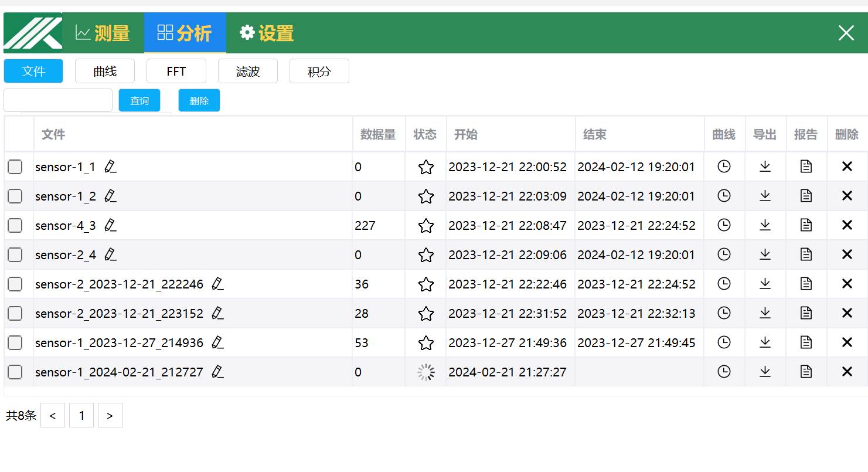Go to next page arrow
The height and width of the screenshot is (472, 868).
(110, 415)
